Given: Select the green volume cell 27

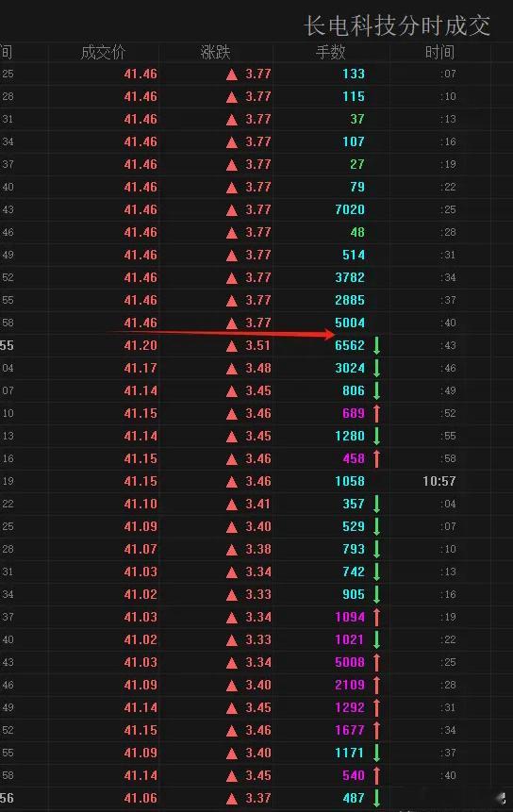Looking at the screenshot, I should tap(357, 164).
